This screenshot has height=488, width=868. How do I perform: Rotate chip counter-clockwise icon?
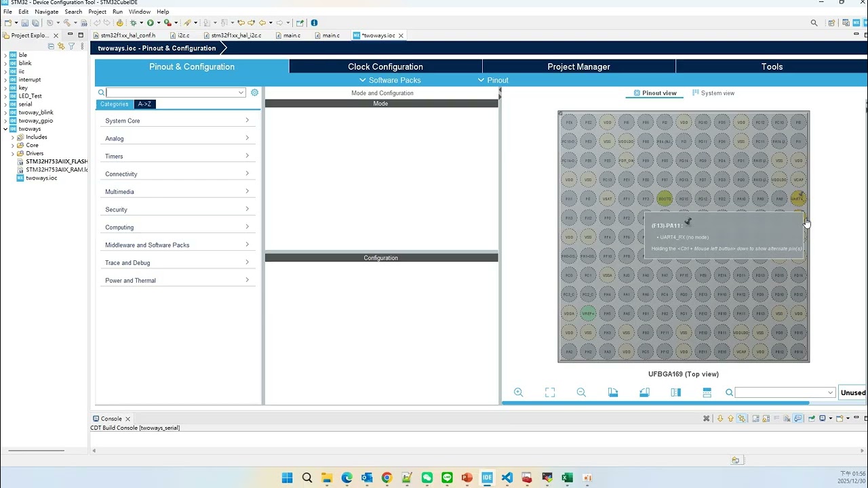click(644, 392)
